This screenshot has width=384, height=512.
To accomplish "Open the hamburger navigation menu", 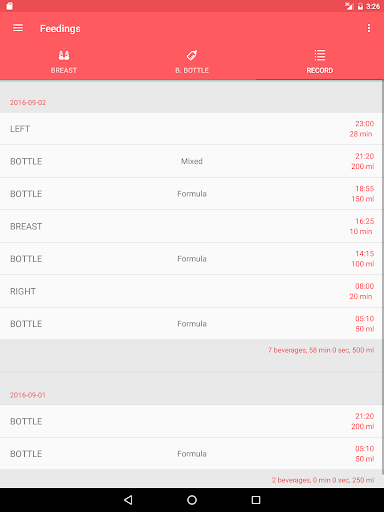I will [18, 28].
